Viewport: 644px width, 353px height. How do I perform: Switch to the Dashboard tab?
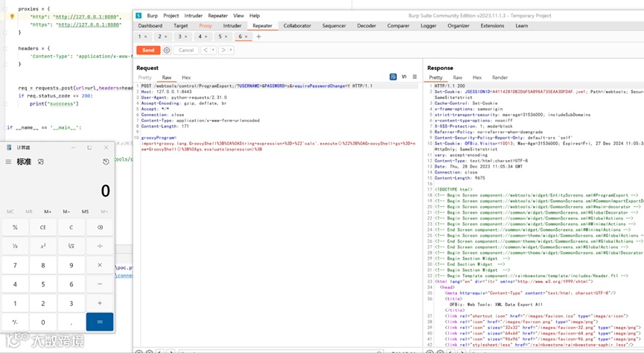(x=150, y=25)
